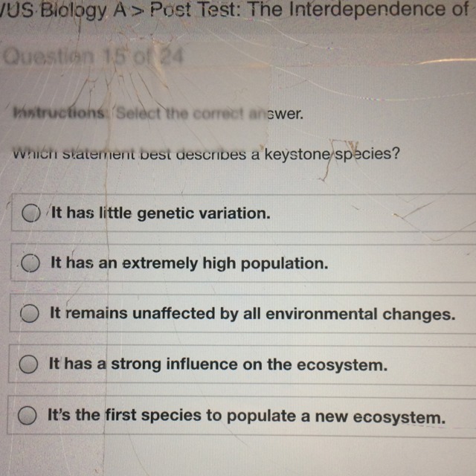Pick the 'strong influence on the ecosystem' radio button
Viewport: 476px width, 476px height.
point(29,365)
